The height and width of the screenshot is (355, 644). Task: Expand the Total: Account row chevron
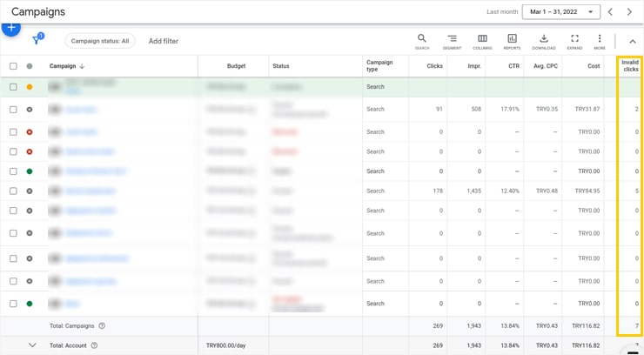point(32,345)
